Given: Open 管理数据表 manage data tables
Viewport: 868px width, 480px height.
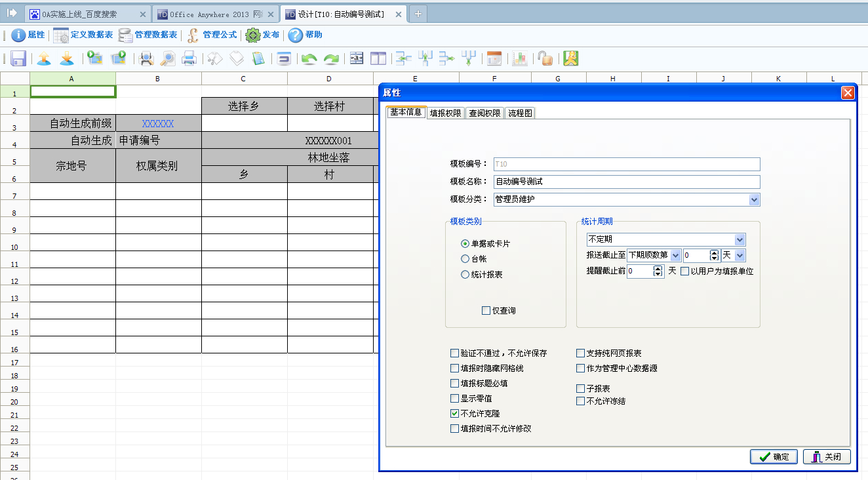Looking at the screenshot, I should (x=148, y=35).
